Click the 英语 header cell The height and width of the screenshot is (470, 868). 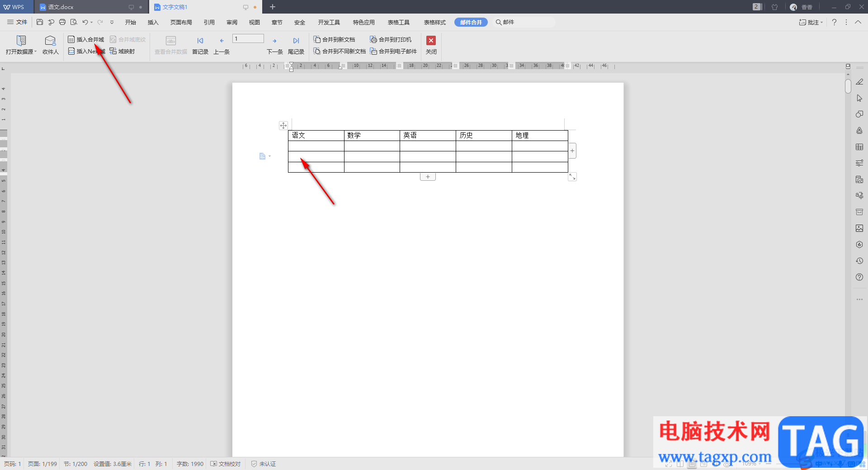point(428,135)
